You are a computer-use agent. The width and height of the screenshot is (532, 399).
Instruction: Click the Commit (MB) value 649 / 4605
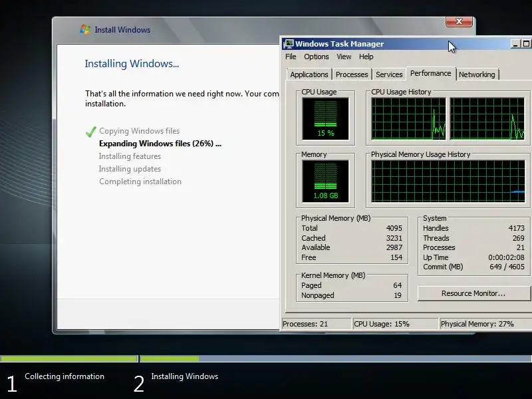coord(507,267)
